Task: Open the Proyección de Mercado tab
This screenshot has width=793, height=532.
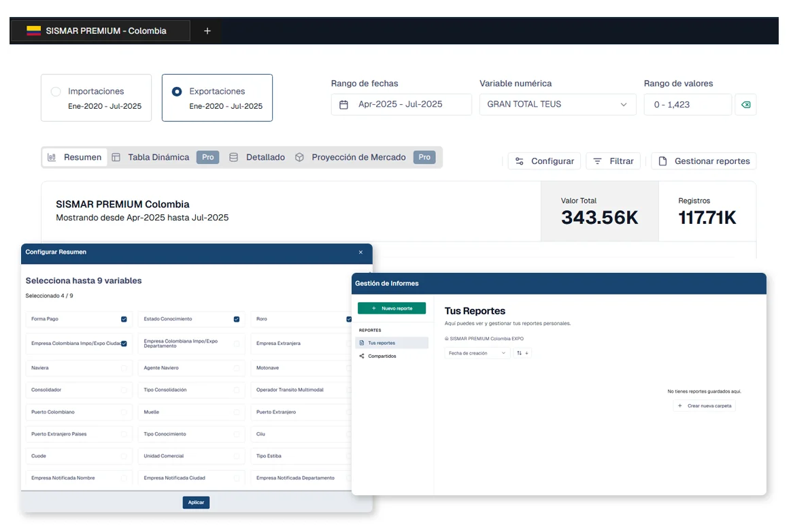Action: 358,157
